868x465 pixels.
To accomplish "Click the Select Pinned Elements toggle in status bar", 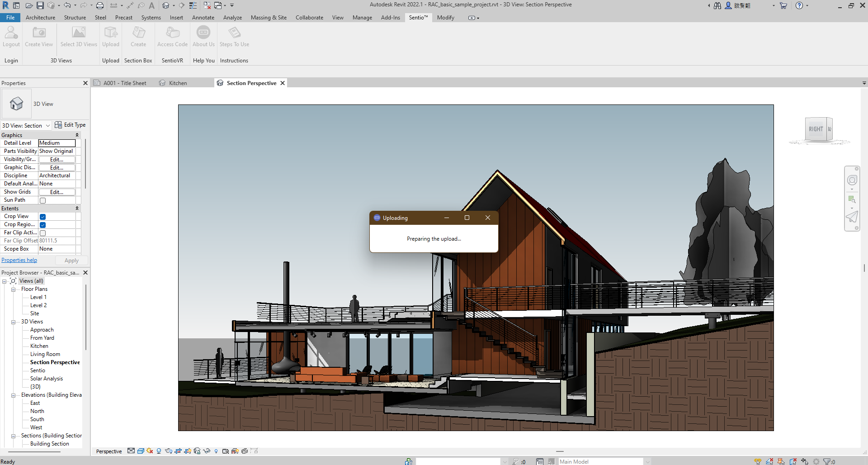I will point(781,461).
